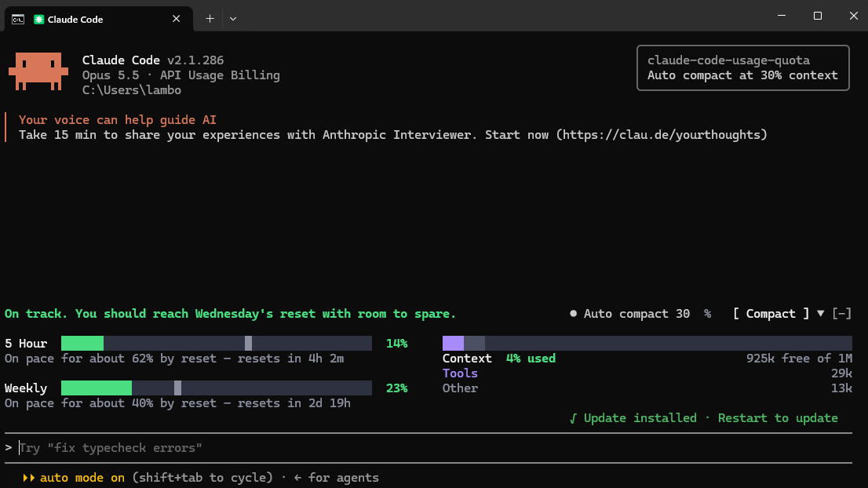The width and height of the screenshot is (868, 488).
Task: Click the Context usage bar
Action: (x=647, y=343)
